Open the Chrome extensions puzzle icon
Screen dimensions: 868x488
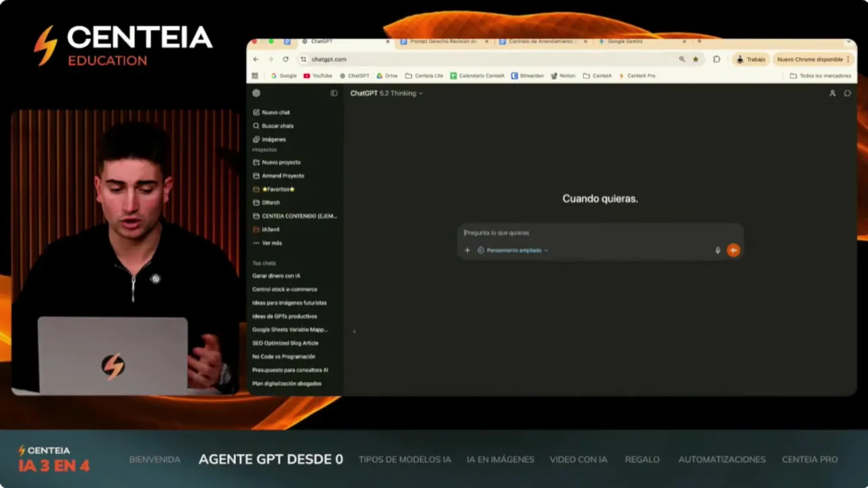[x=717, y=60]
